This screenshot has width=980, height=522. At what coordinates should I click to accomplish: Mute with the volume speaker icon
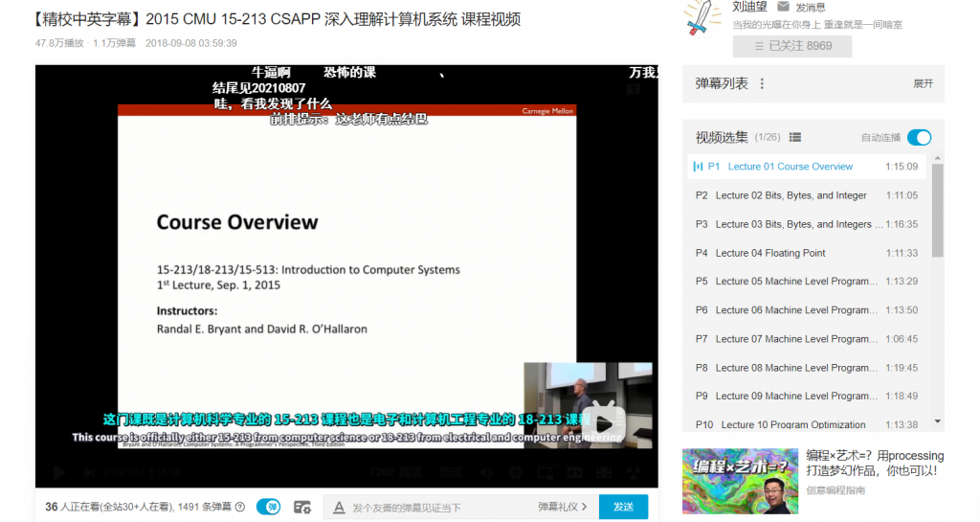(485, 472)
